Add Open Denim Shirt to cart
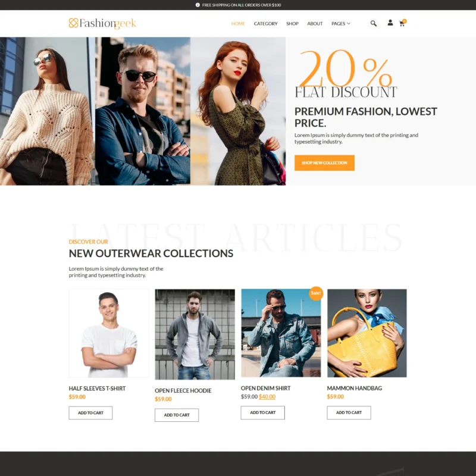Image resolution: width=476 pixels, height=476 pixels. pos(262,412)
